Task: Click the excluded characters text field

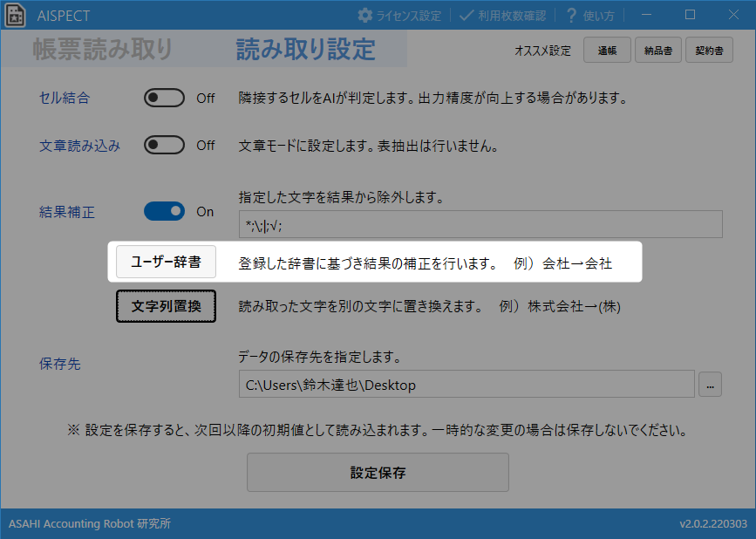Action: [x=480, y=224]
